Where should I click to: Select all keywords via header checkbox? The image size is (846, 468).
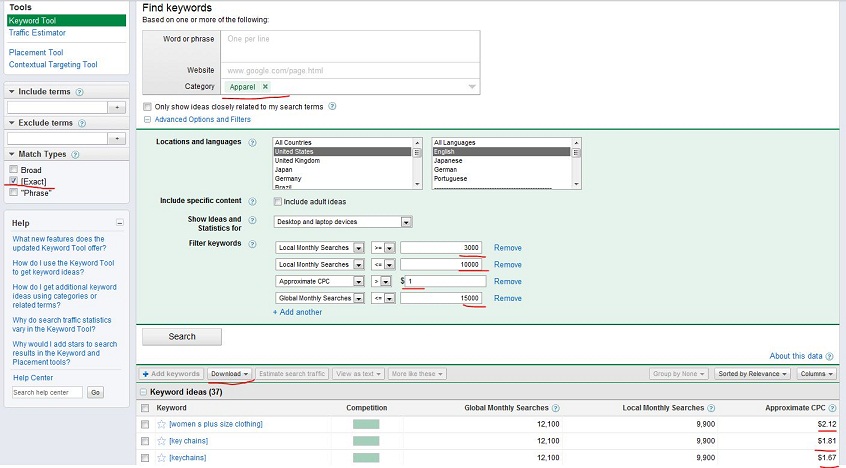(x=145, y=408)
